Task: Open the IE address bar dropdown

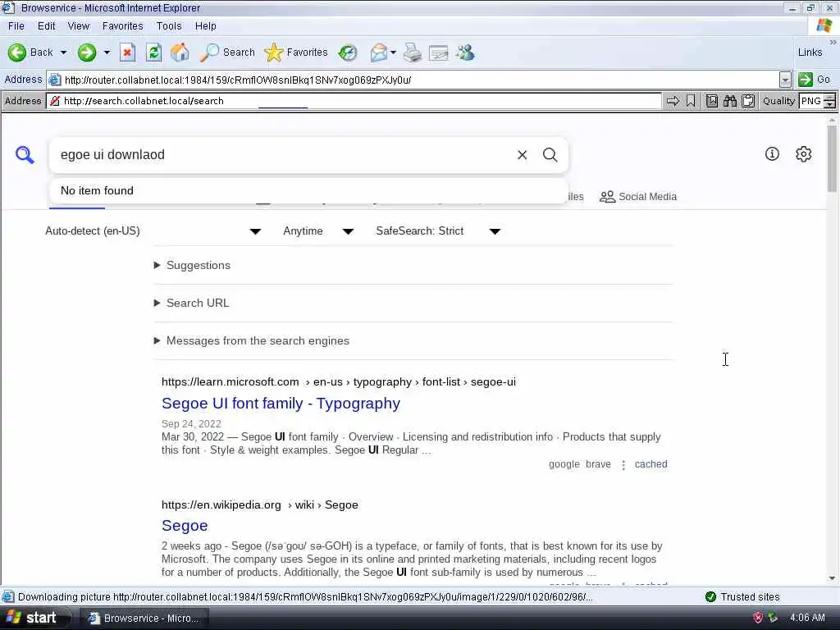Action: click(785, 80)
